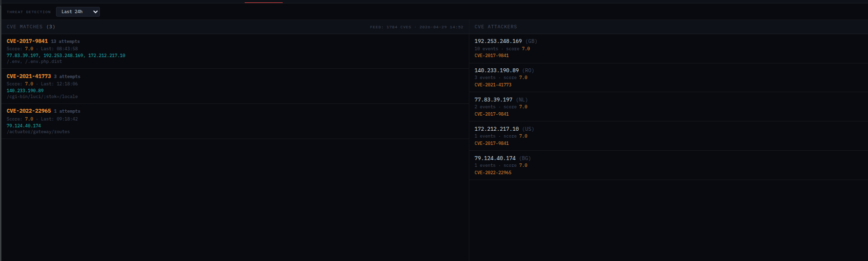Screen dimensions: 868x261
Task: Click the 1 attempts count
Action: (x=67, y=111)
